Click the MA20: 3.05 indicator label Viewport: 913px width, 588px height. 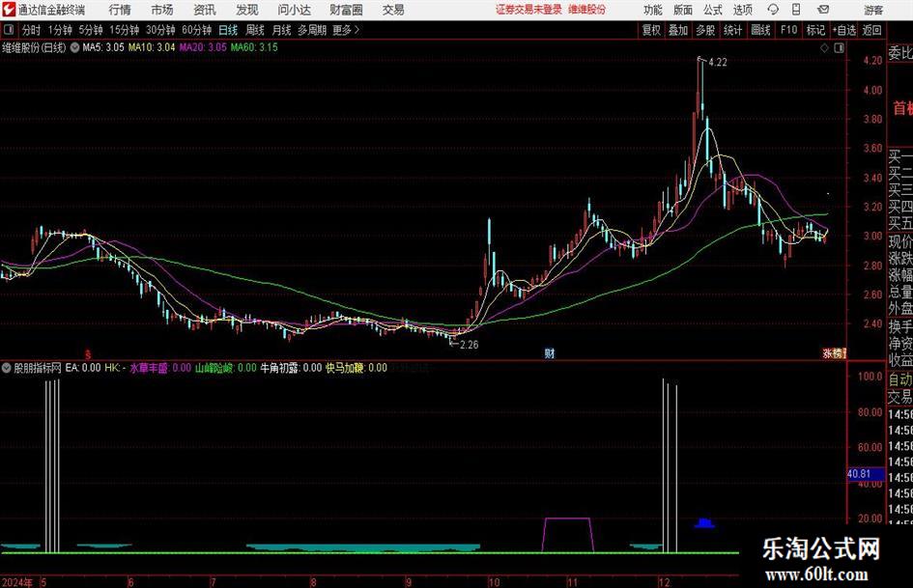click(203, 47)
